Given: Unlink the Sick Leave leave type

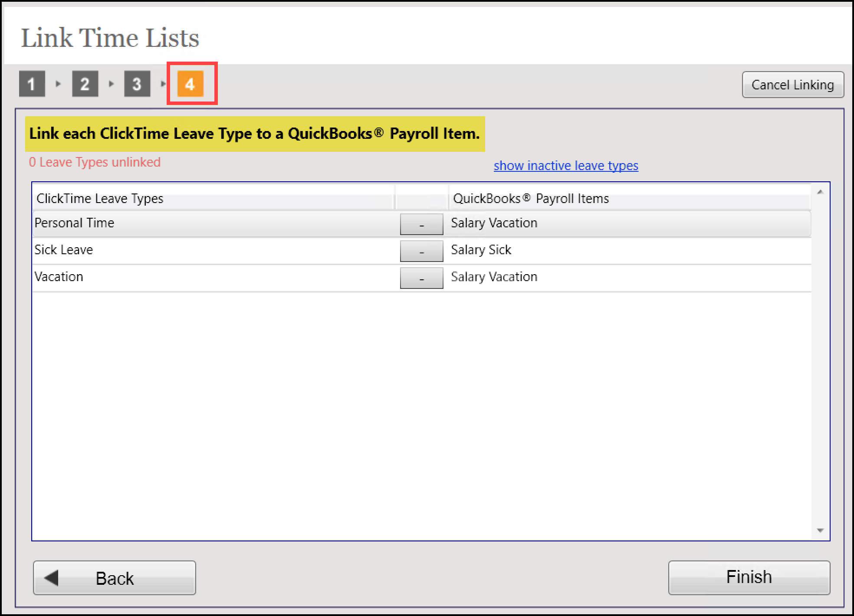Looking at the screenshot, I should tap(421, 251).
